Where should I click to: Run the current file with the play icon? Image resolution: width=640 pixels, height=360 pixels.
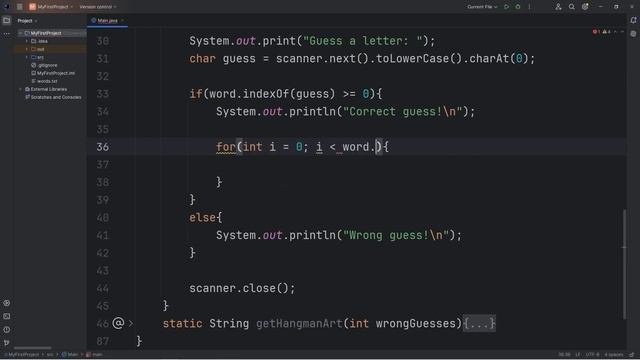click(x=507, y=7)
